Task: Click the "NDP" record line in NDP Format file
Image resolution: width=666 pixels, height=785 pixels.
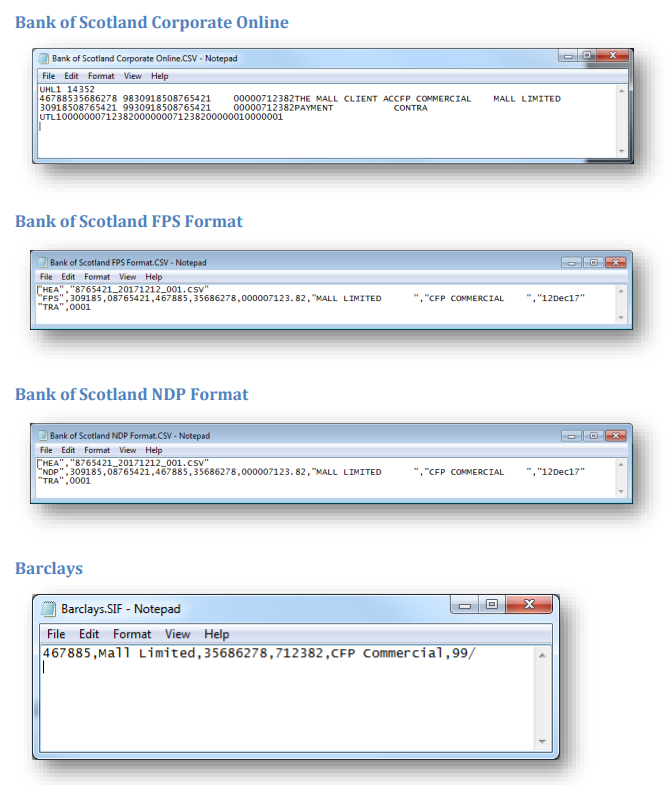Action: point(311,472)
